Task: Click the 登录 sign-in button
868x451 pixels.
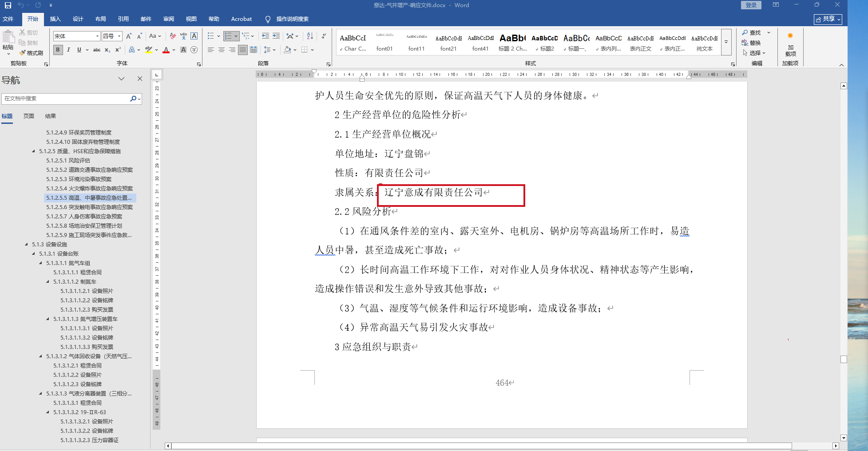Action: tap(751, 5)
